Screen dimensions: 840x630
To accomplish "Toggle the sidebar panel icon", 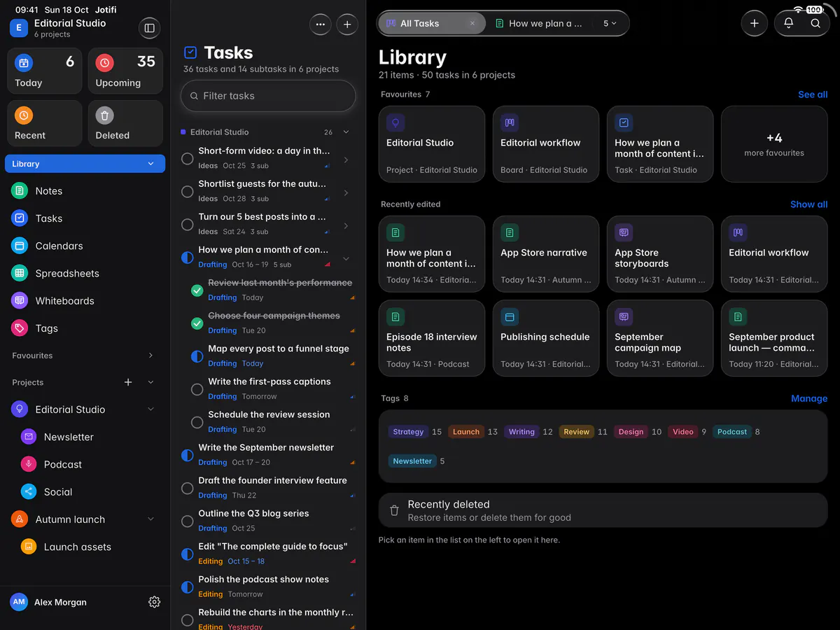I will 148,28.
